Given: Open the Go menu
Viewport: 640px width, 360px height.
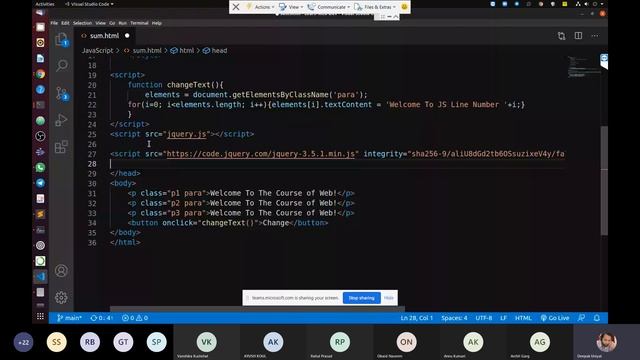Looking at the screenshot, I should (x=112, y=23).
